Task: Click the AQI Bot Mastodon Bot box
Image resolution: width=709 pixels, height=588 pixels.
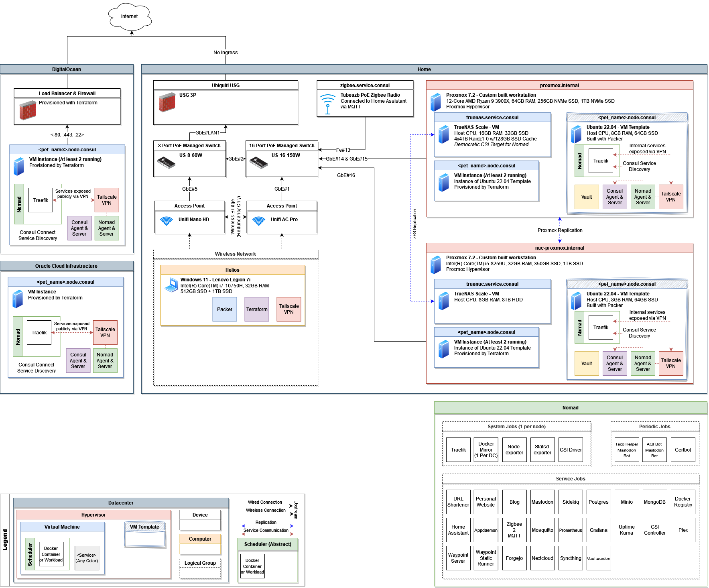Action: [654, 450]
